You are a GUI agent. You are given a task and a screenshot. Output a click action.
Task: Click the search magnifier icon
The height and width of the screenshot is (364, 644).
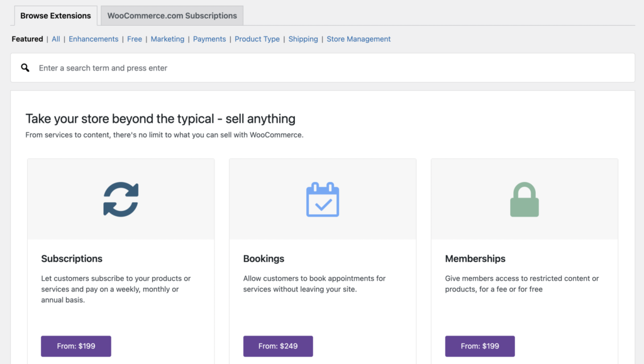25,67
